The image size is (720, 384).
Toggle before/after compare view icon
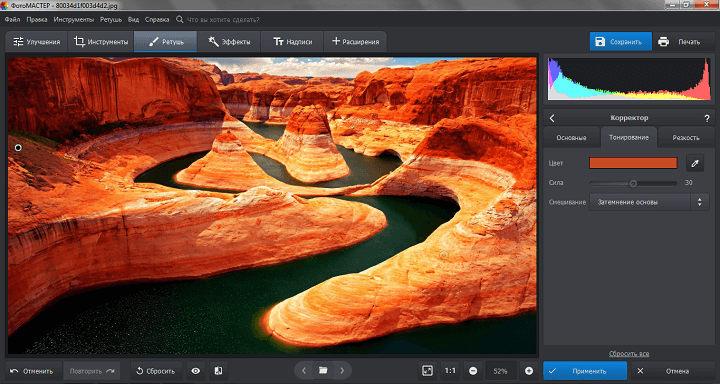[219, 371]
